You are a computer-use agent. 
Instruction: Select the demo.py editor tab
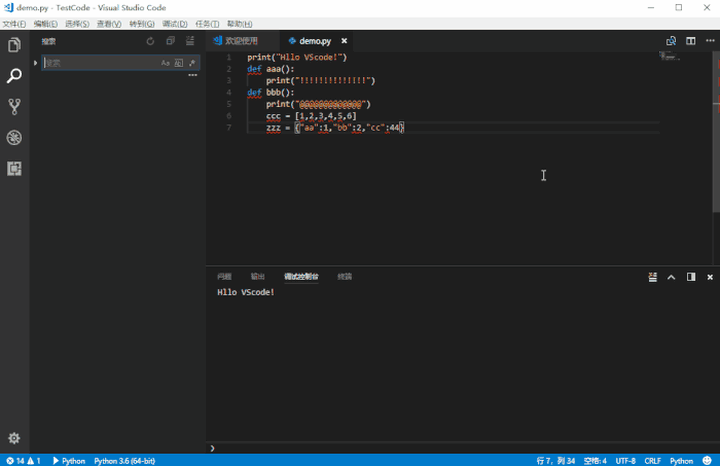[x=315, y=41]
